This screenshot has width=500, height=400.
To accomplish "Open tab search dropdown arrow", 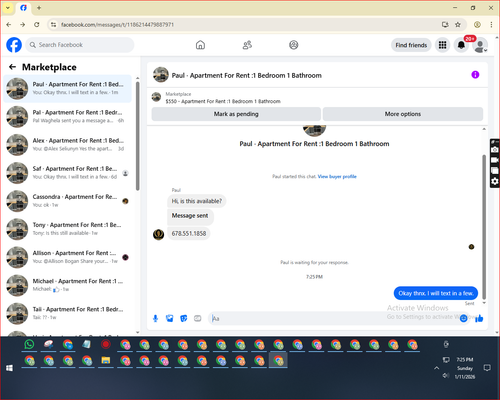I will click(8, 8).
